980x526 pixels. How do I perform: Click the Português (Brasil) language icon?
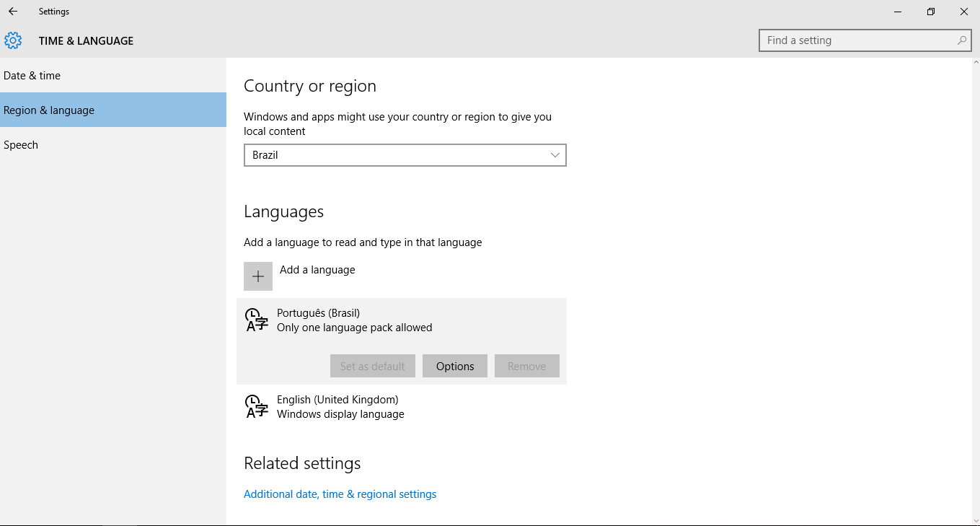[257, 320]
